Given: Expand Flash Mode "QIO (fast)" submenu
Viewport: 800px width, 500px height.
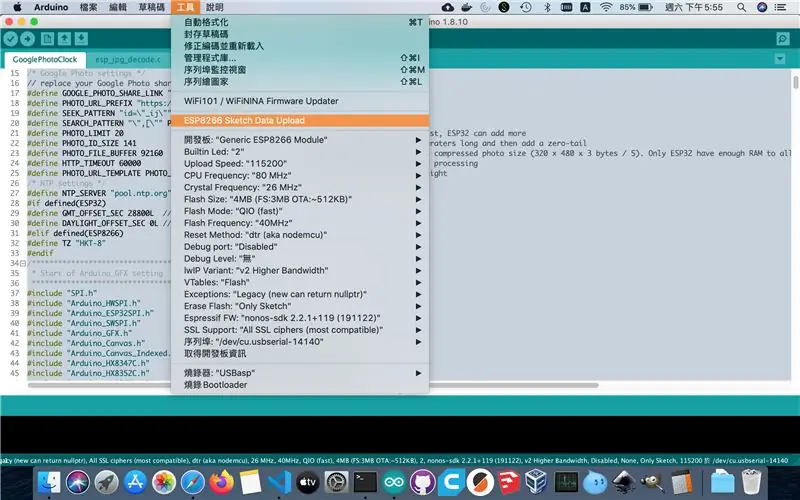Looking at the screenshot, I should point(300,211).
